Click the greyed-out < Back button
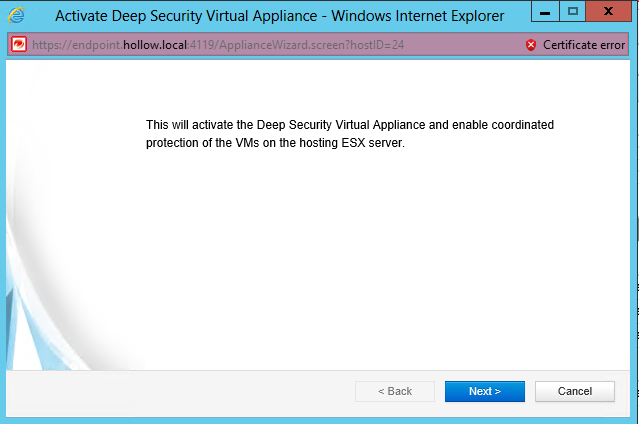This screenshot has width=639, height=424. pyautogui.click(x=395, y=391)
